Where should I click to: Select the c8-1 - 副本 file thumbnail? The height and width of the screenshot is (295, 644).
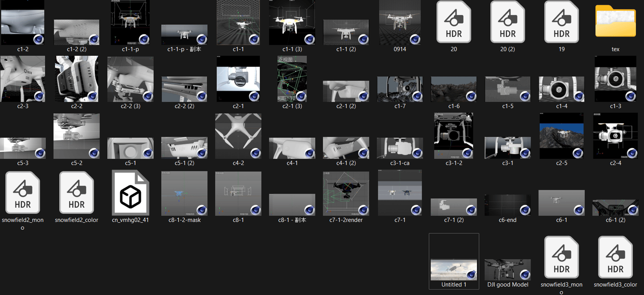(x=292, y=205)
